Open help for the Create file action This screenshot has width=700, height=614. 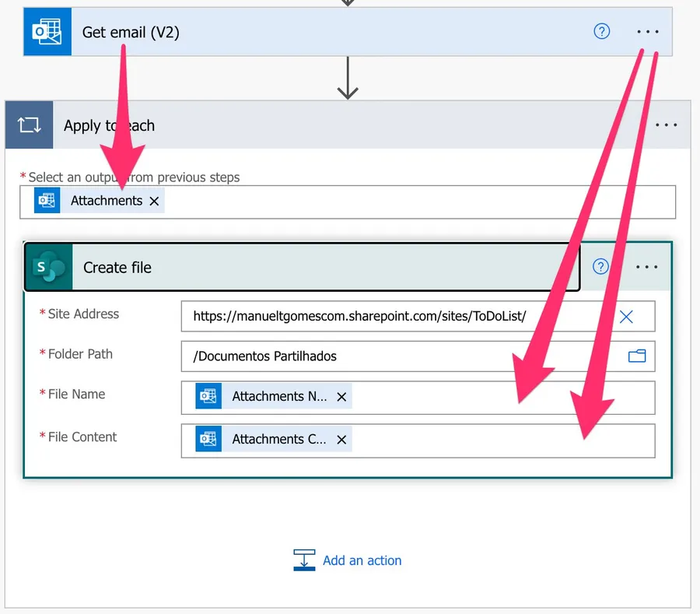click(600, 267)
